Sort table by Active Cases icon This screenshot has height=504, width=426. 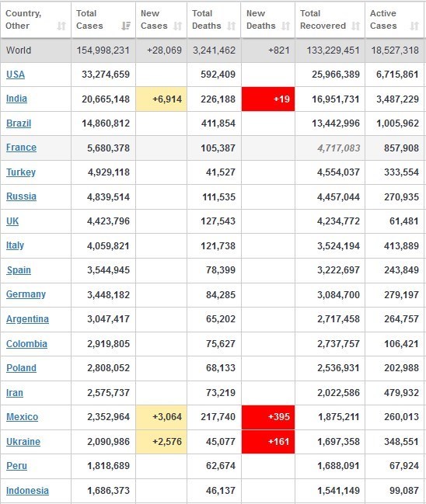tap(415, 26)
